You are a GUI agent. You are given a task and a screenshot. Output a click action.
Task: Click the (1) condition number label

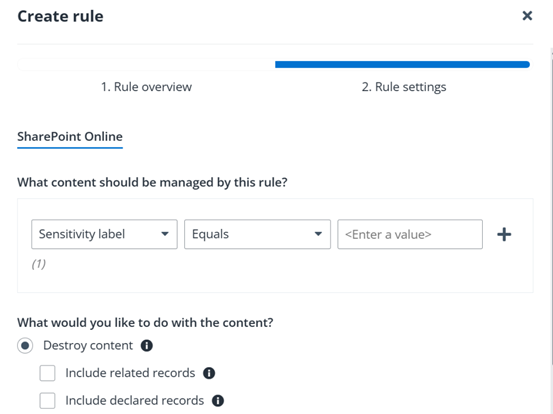click(39, 264)
